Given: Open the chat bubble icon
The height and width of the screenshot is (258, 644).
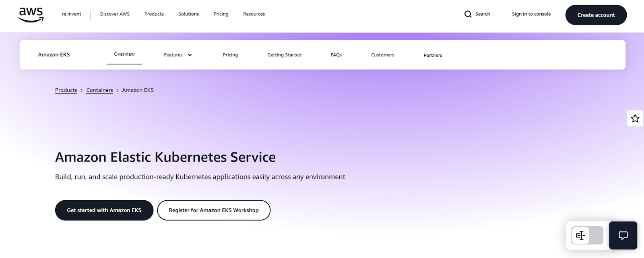Looking at the screenshot, I should (623, 235).
